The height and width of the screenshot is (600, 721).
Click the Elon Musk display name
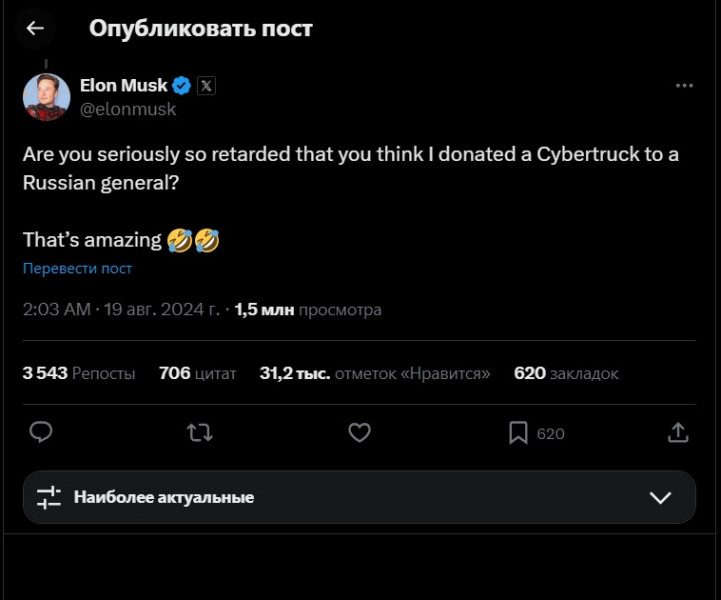click(x=123, y=86)
